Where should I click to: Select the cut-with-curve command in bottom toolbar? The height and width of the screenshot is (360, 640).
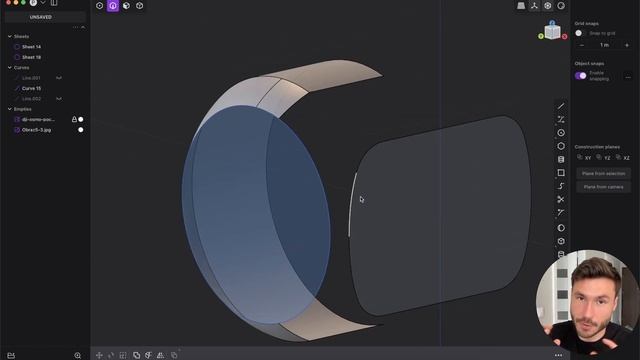[x=148, y=356]
